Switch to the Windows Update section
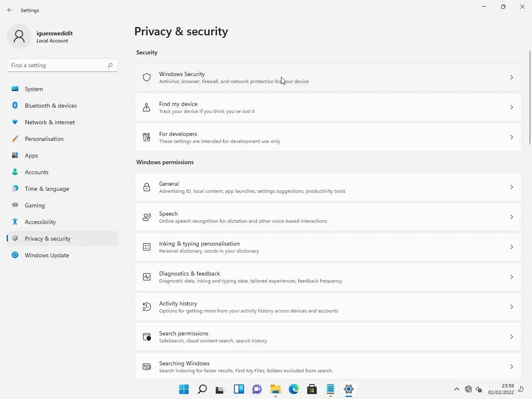 click(x=47, y=255)
